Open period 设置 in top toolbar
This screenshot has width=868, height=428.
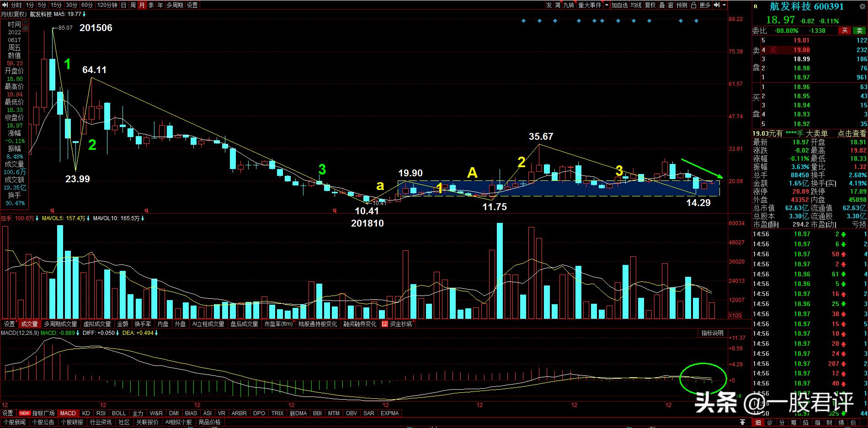pyautogui.click(x=192, y=5)
